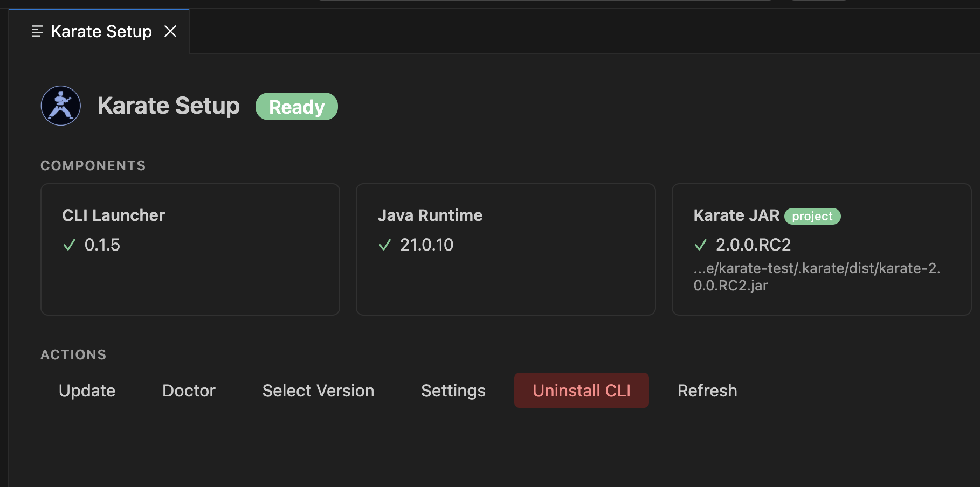Click the green check next to 0.1.5
The width and height of the screenshot is (980, 487).
pyautogui.click(x=69, y=245)
